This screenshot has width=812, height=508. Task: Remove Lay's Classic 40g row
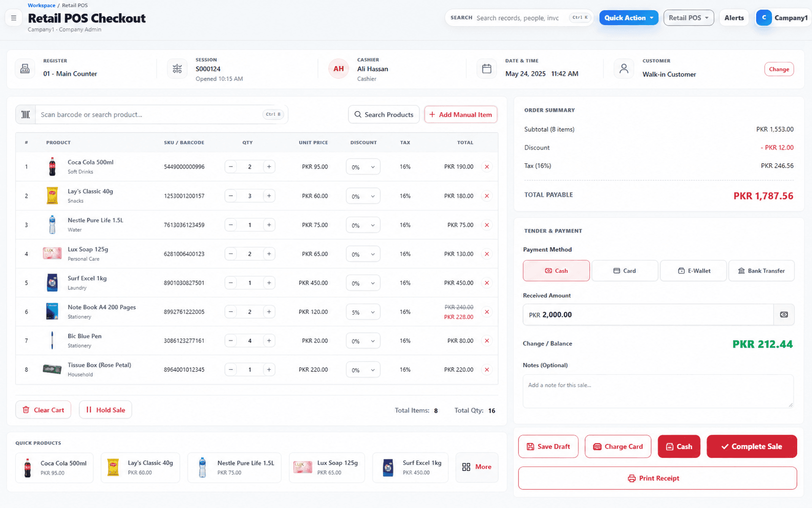pyautogui.click(x=487, y=196)
